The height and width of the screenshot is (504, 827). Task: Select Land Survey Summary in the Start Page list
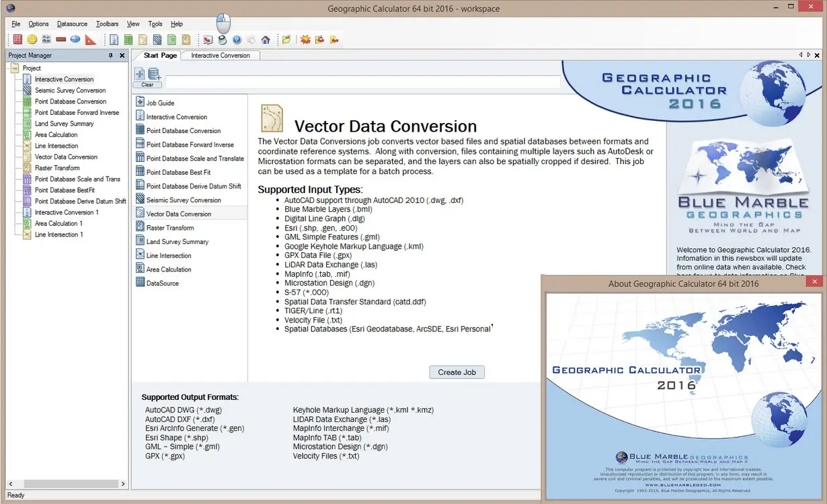pos(178,241)
